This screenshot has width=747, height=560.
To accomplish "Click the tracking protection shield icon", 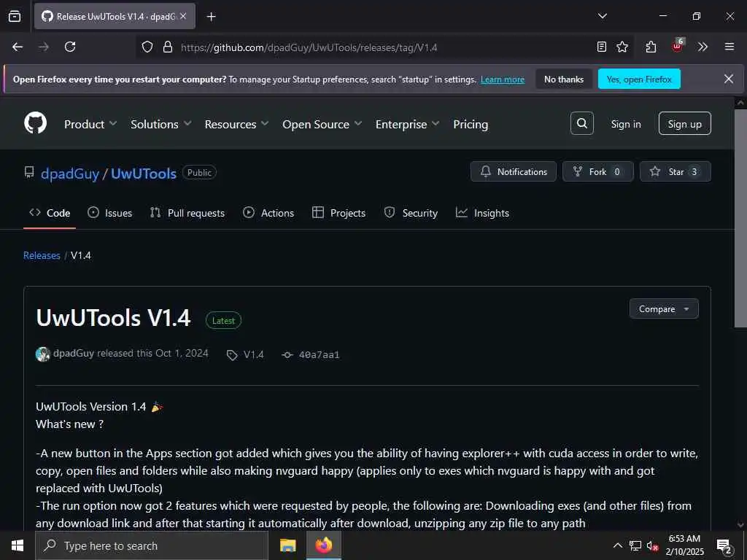I will [x=147, y=47].
